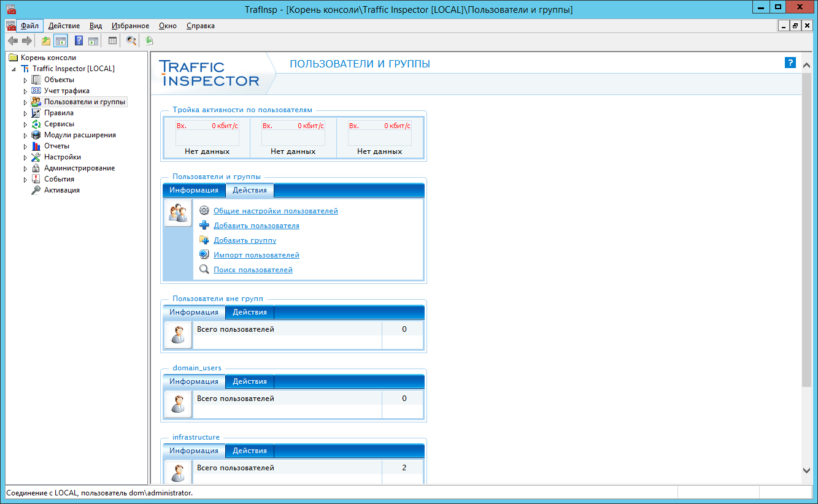Click the gear icon beside Общие настройки пользователей
This screenshot has width=818, height=504.
point(204,210)
